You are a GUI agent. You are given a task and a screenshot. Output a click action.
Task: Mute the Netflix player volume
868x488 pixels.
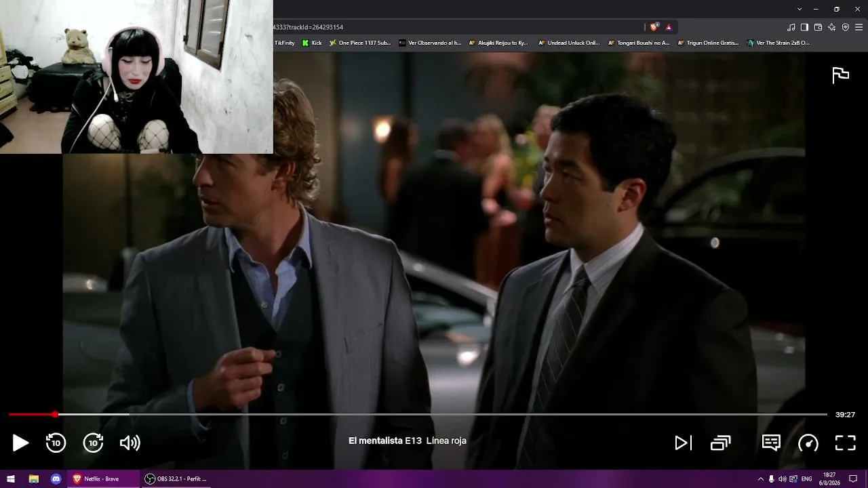(130, 443)
